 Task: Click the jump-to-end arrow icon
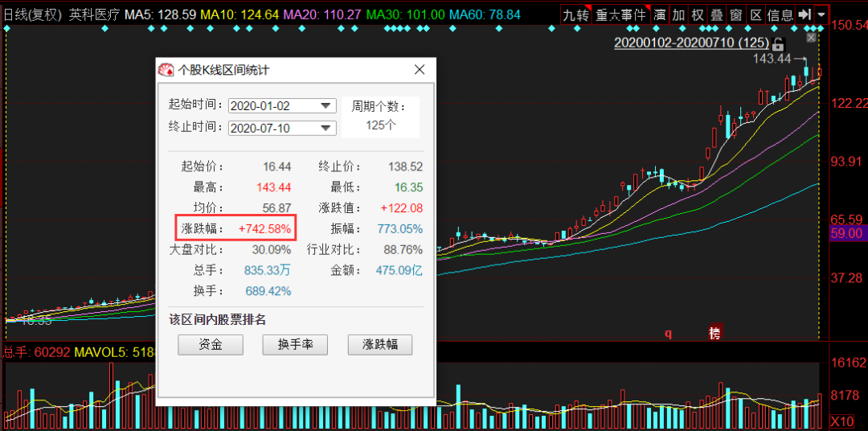[x=804, y=15]
